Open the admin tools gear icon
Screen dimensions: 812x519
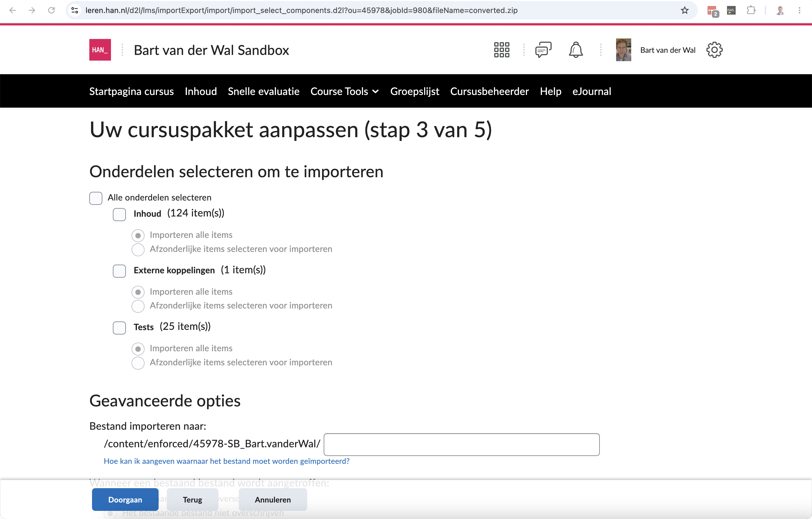tap(714, 50)
